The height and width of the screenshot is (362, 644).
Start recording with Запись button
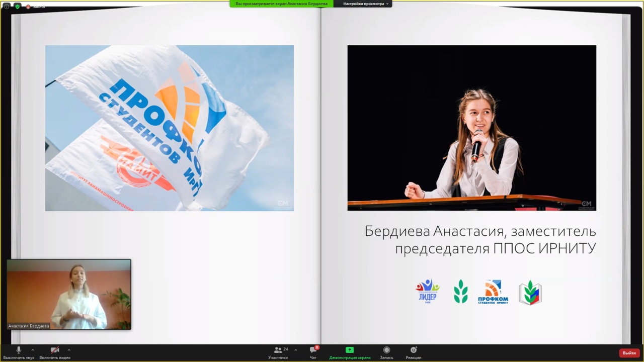[386, 353]
